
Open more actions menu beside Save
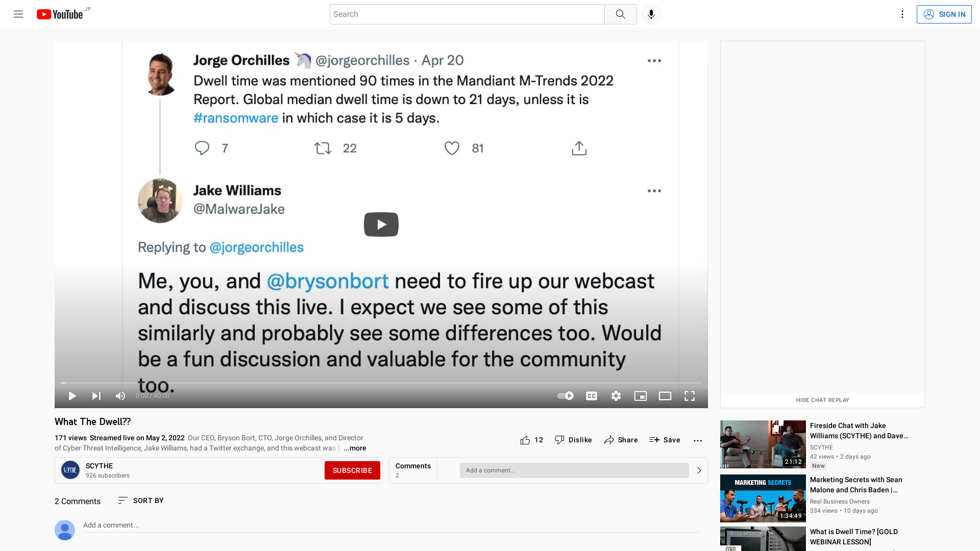[698, 440]
